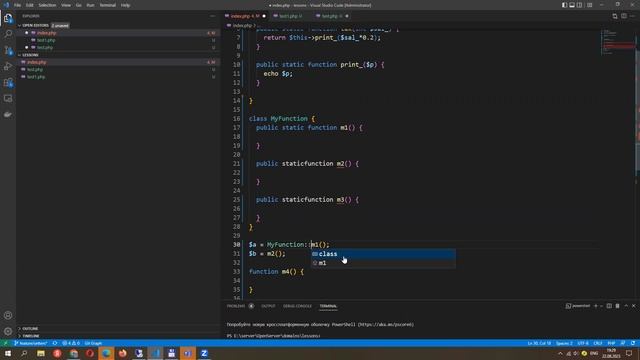Switch to the Terminal panel tab
The height and width of the screenshot is (360, 640).
click(x=328, y=306)
